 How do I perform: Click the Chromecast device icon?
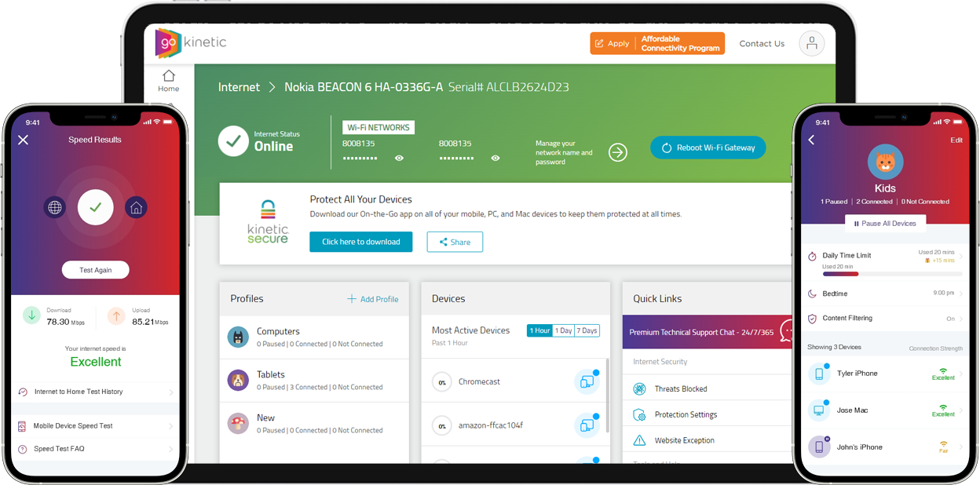587,381
